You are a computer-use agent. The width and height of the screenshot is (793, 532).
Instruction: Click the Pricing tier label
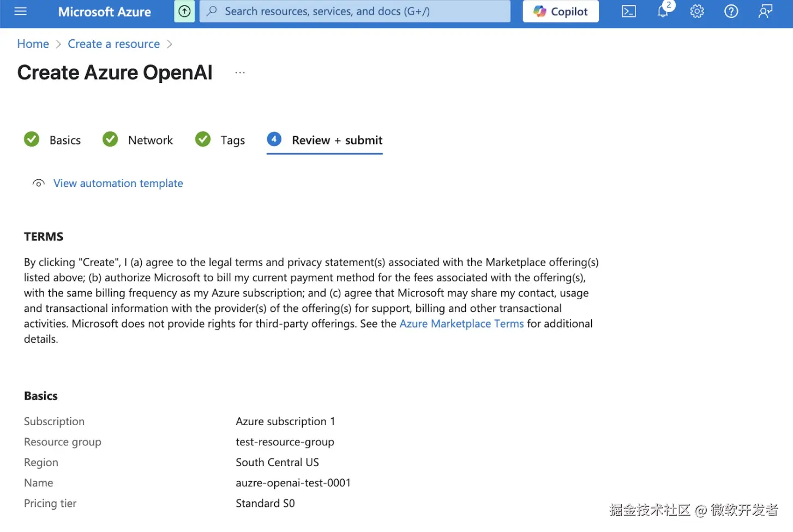click(x=50, y=503)
